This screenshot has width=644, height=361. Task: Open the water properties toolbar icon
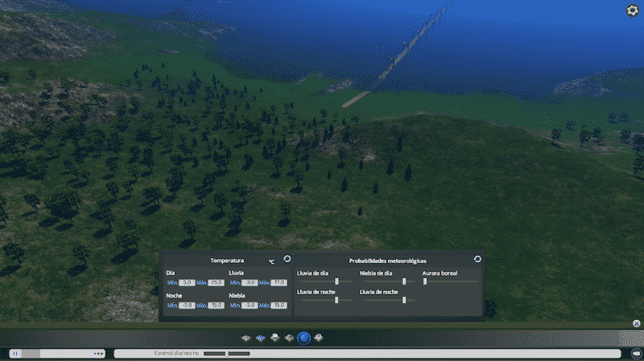(x=260, y=338)
